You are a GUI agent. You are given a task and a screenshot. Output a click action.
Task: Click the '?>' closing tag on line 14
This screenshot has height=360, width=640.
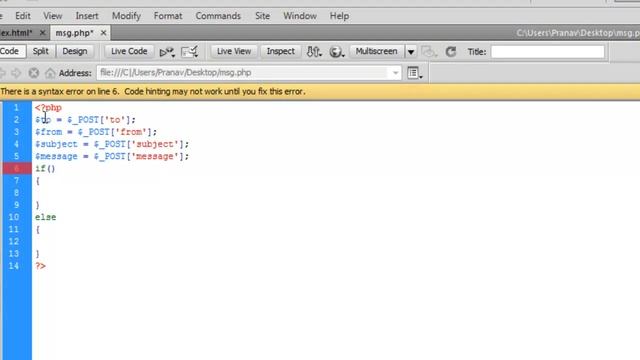[x=40, y=266]
